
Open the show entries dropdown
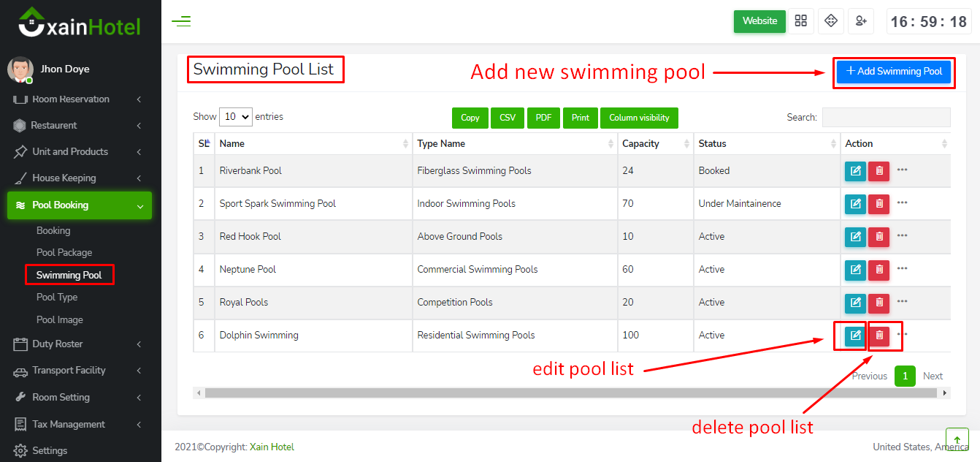pos(236,117)
